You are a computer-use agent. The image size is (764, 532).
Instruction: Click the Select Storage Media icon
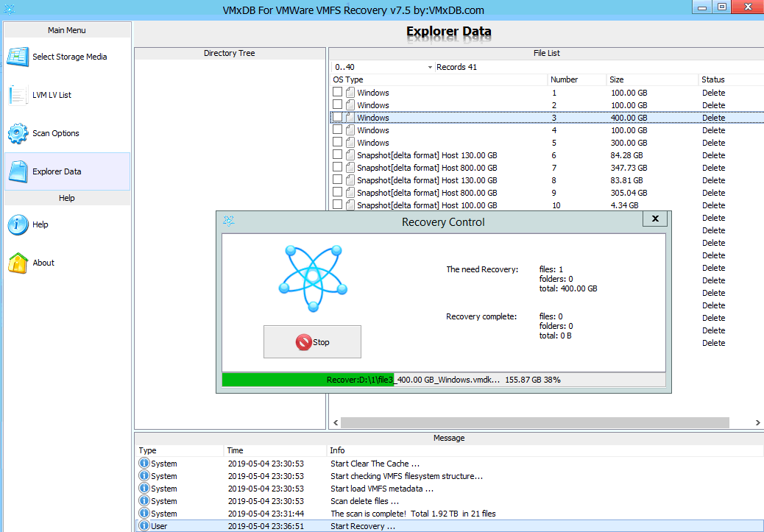coord(18,57)
